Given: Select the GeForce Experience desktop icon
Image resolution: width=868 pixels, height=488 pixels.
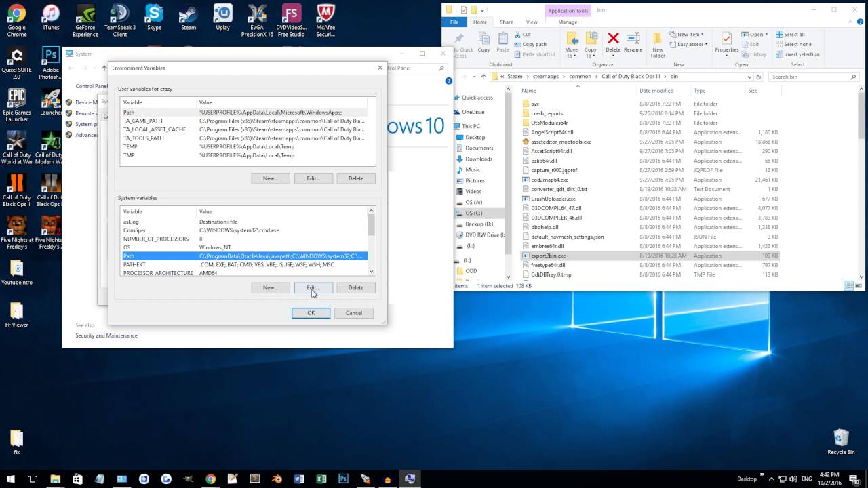Looking at the screenshot, I should [x=85, y=20].
